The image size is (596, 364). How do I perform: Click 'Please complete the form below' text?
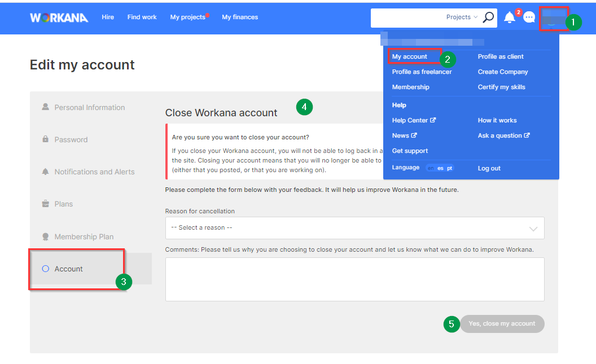(312, 190)
